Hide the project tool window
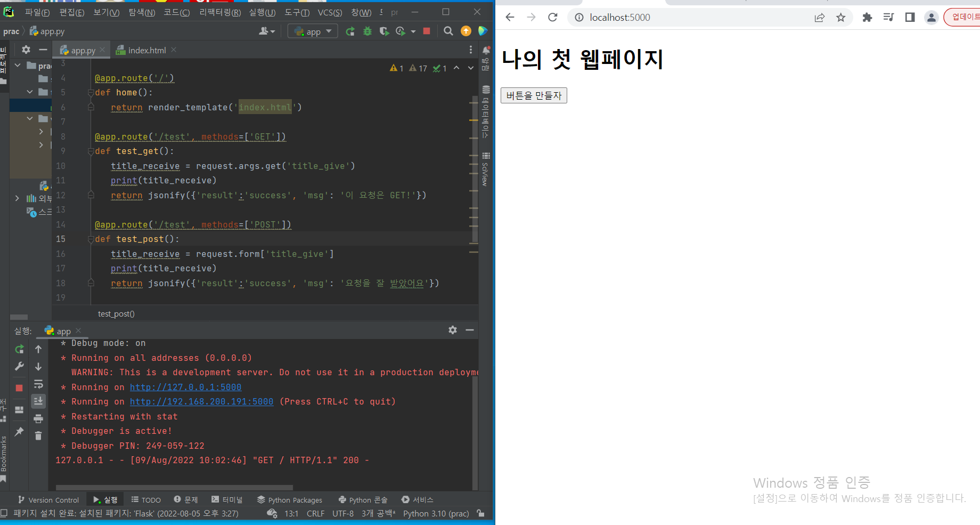This screenshot has height=525, width=980. (43, 50)
